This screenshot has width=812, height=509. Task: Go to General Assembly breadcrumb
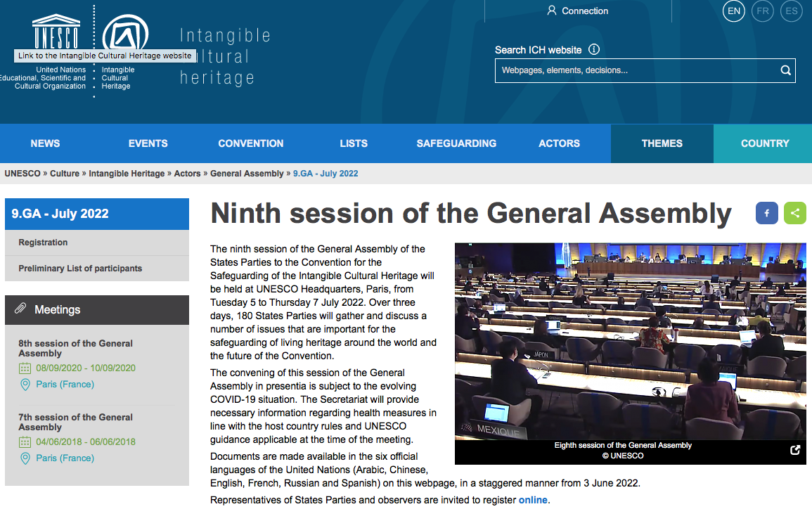tap(247, 174)
